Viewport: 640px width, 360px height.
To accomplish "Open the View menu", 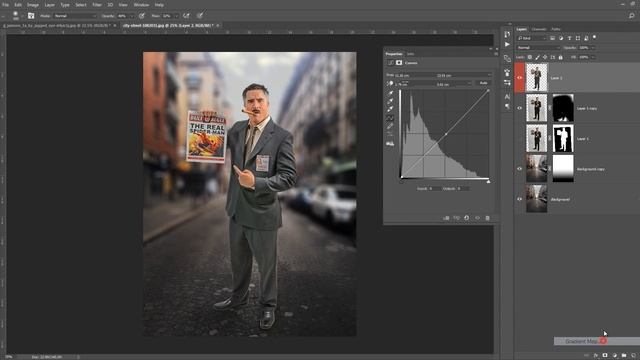I will tap(123, 5).
